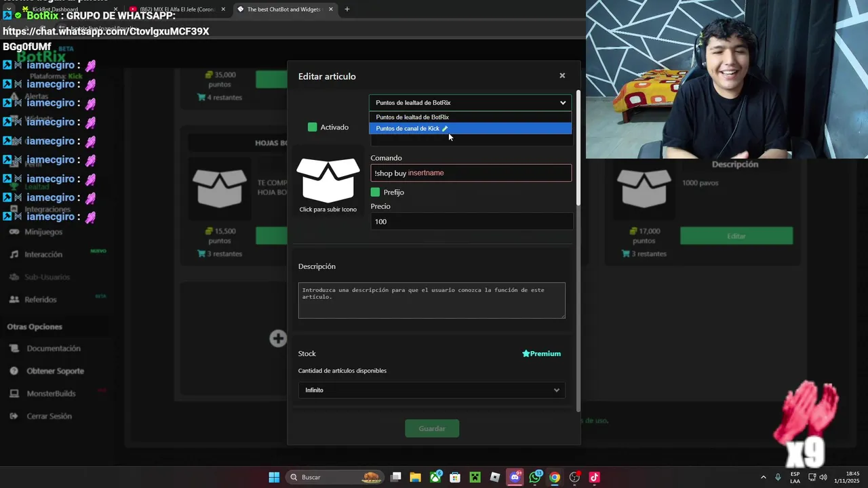
Task: Click the taskbar Buscar search box
Action: (336, 477)
